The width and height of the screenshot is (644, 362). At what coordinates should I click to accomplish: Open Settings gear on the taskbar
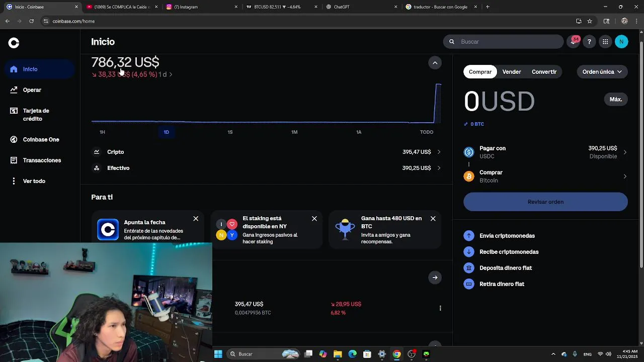coord(382,354)
